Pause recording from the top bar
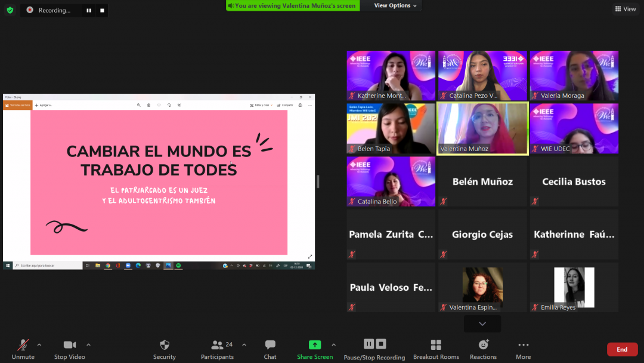 pyautogui.click(x=89, y=10)
